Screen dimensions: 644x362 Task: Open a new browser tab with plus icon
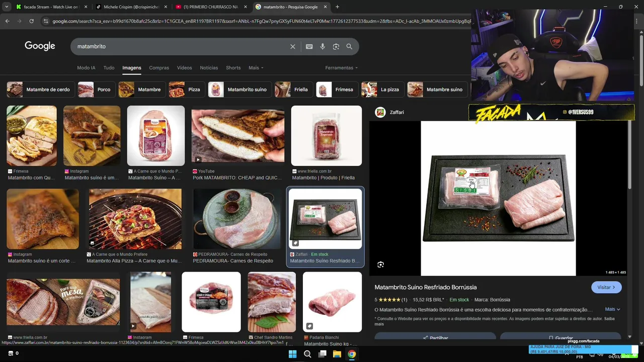coord(337,7)
